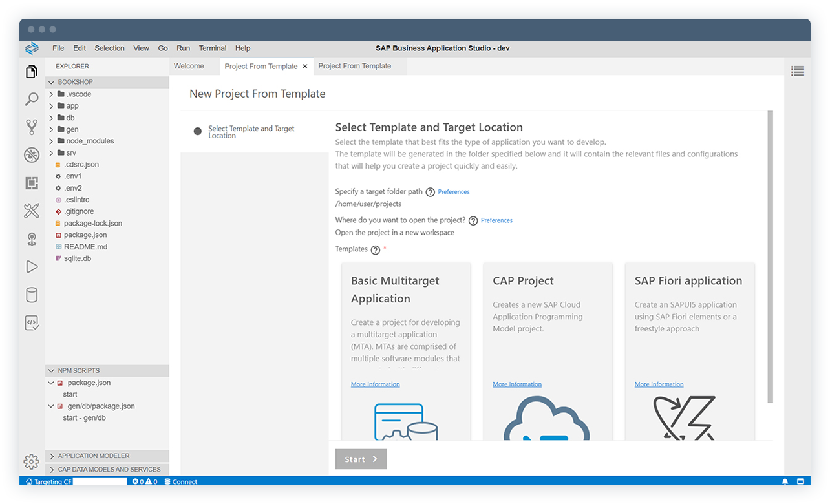Click the notifications bell in the status bar

pos(785,481)
